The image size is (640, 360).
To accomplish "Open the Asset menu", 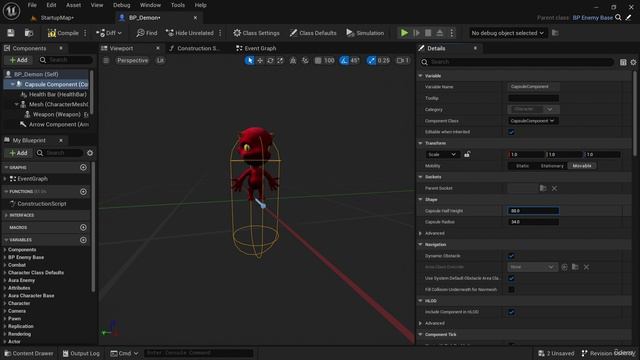I will (73, 5).
